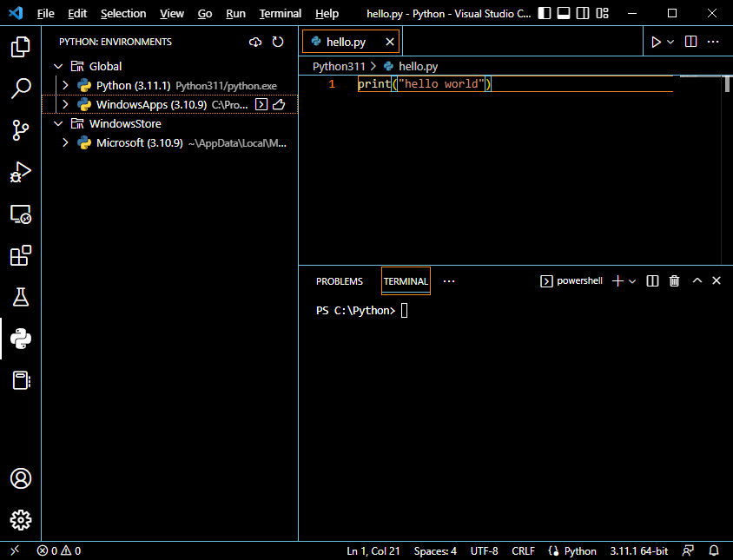Image resolution: width=733 pixels, height=560 pixels.
Task: Open the Extensions view
Action: coord(21,255)
